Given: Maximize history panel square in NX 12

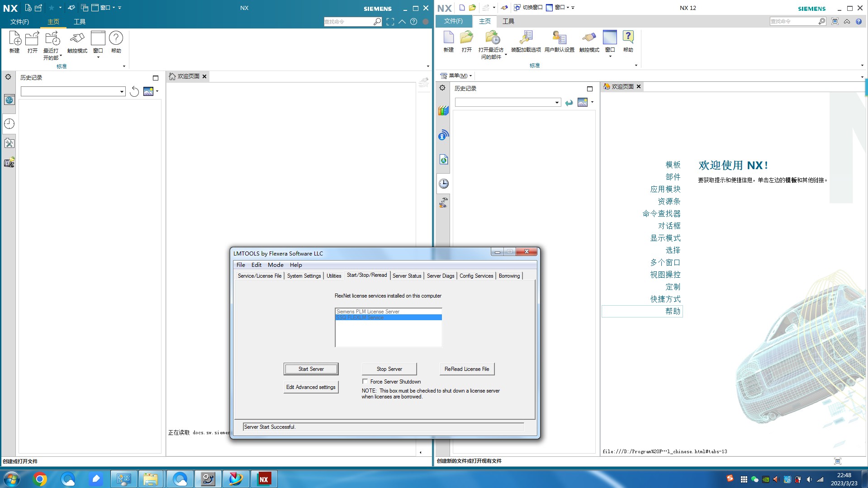Looking at the screenshot, I should 590,89.
